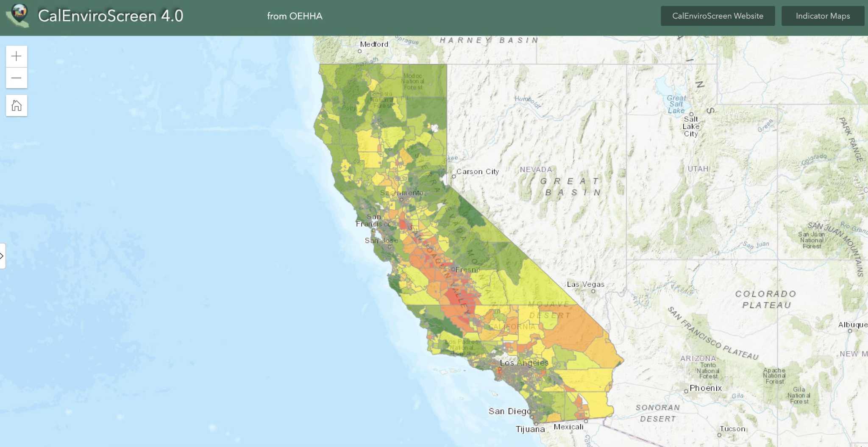The width and height of the screenshot is (868, 447).
Task: Click the Las Vegas label on the basemap
Action: pyautogui.click(x=585, y=284)
